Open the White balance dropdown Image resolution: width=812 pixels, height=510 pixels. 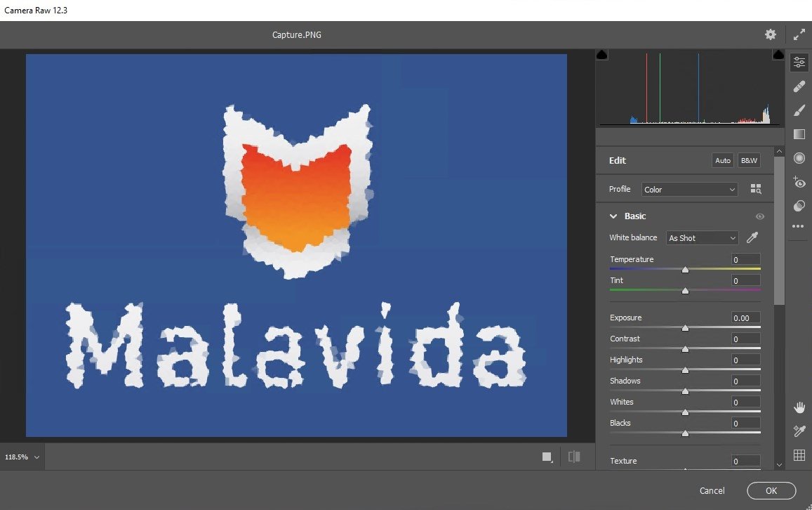point(702,238)
